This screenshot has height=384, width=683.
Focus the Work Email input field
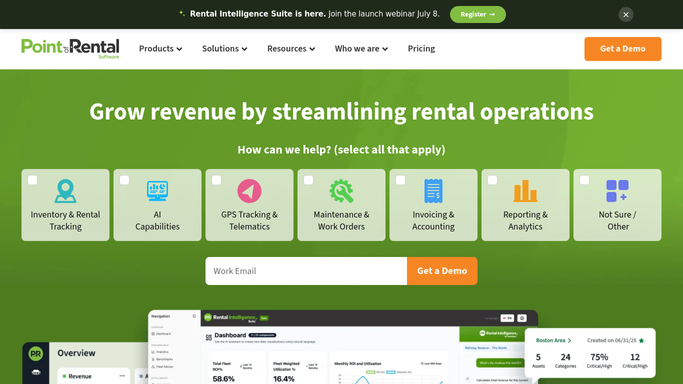pyautogui.click(x=306, y=271)
